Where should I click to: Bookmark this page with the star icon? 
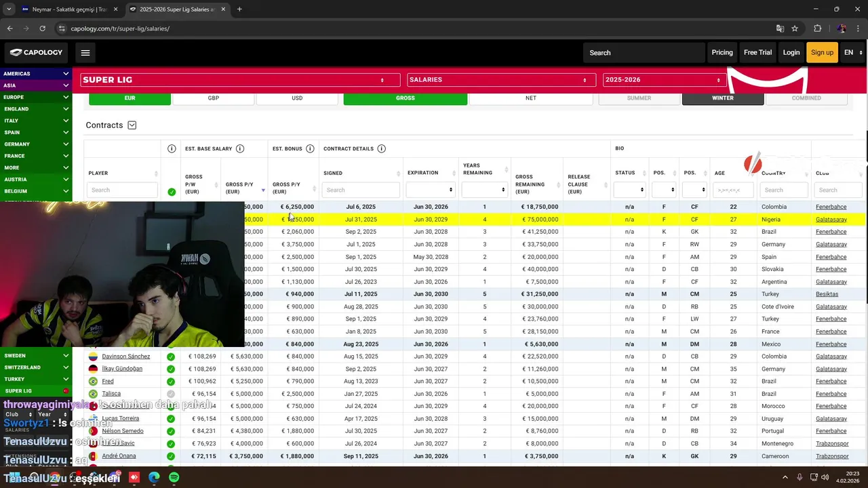pos(795,28)
